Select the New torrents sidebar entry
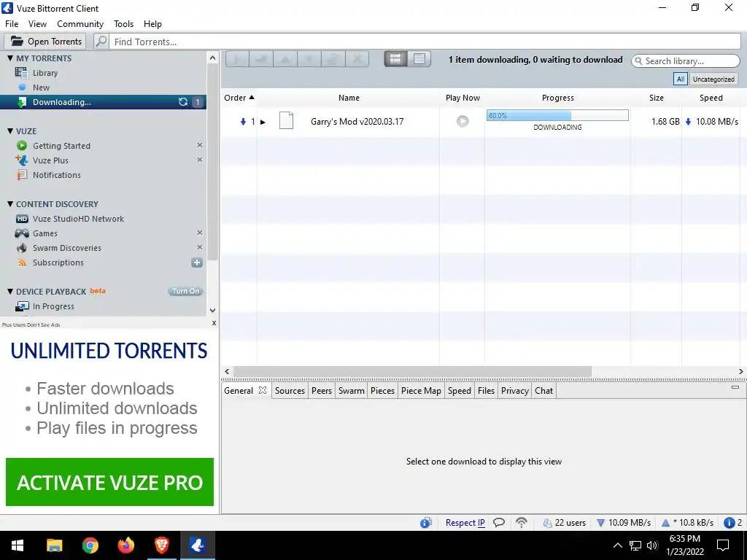 pyautogui.click(x=41, y=87)
